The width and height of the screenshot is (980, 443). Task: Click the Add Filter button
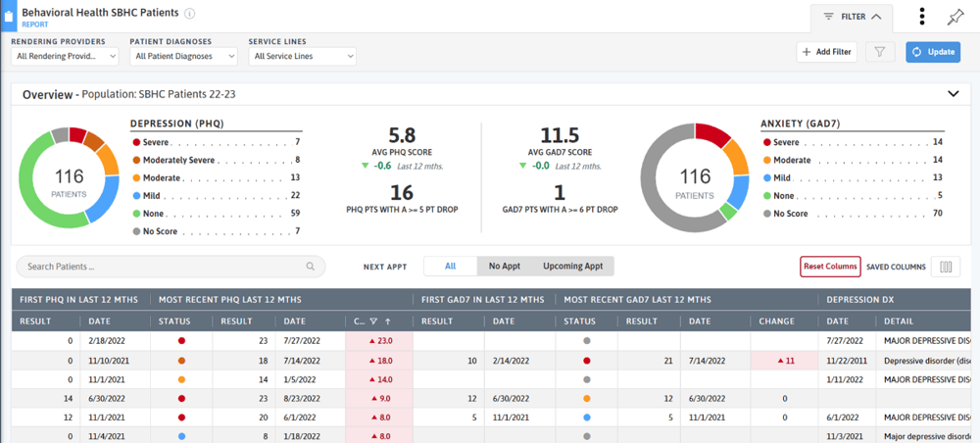pyautogui.click(x=826, y=52)
